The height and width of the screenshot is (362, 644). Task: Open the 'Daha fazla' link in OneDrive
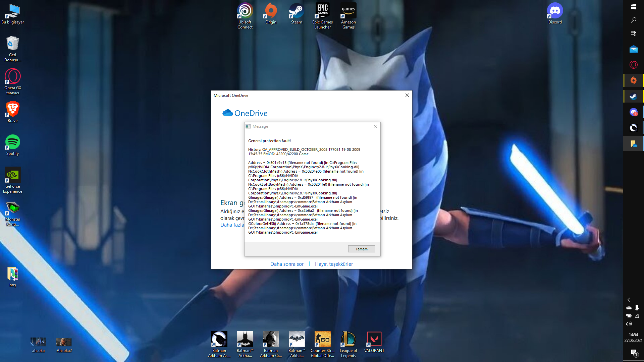pos(232,225)
